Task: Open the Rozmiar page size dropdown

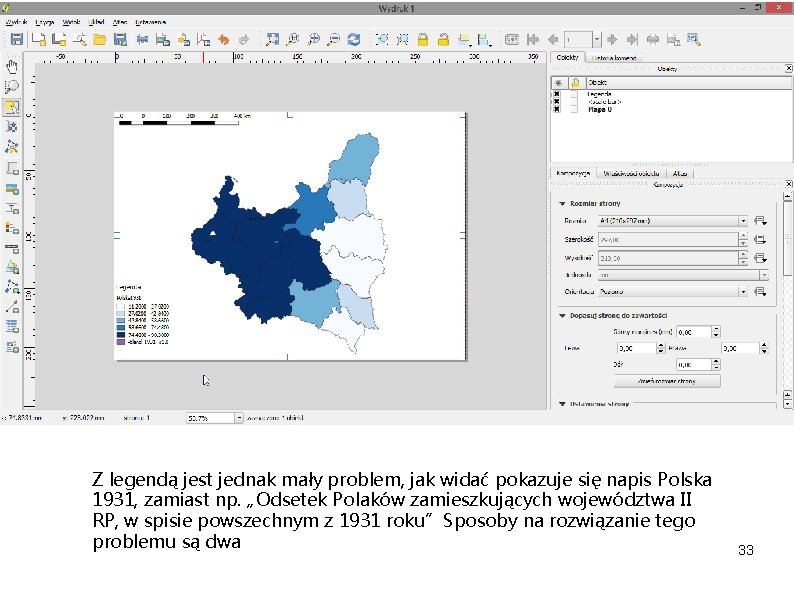Action: [672, 221]
